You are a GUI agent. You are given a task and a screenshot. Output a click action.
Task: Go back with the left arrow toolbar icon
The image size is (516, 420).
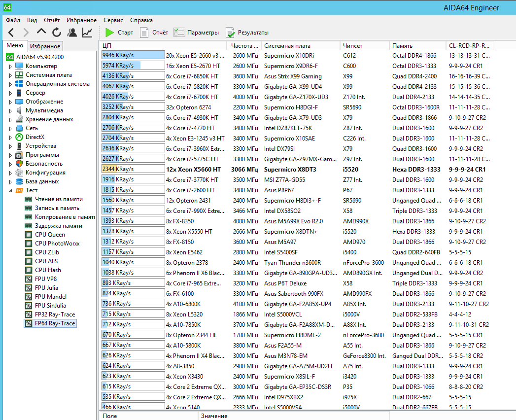coord(11,32)
